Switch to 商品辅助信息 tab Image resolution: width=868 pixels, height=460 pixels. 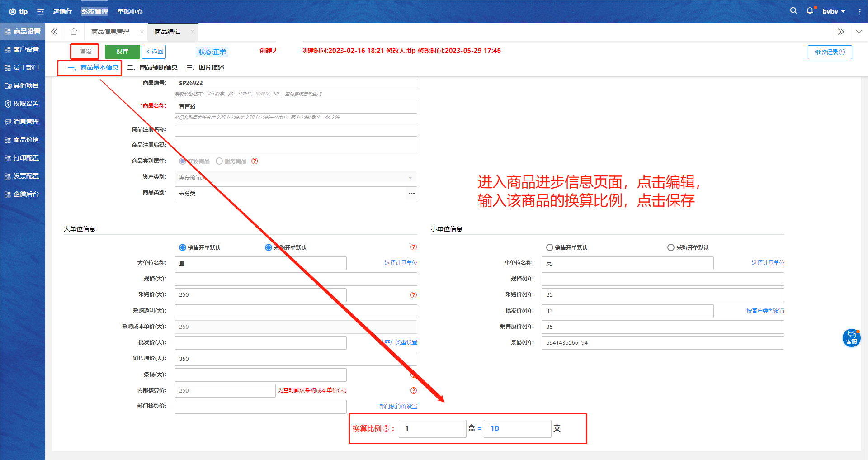[x=153, y=67]
